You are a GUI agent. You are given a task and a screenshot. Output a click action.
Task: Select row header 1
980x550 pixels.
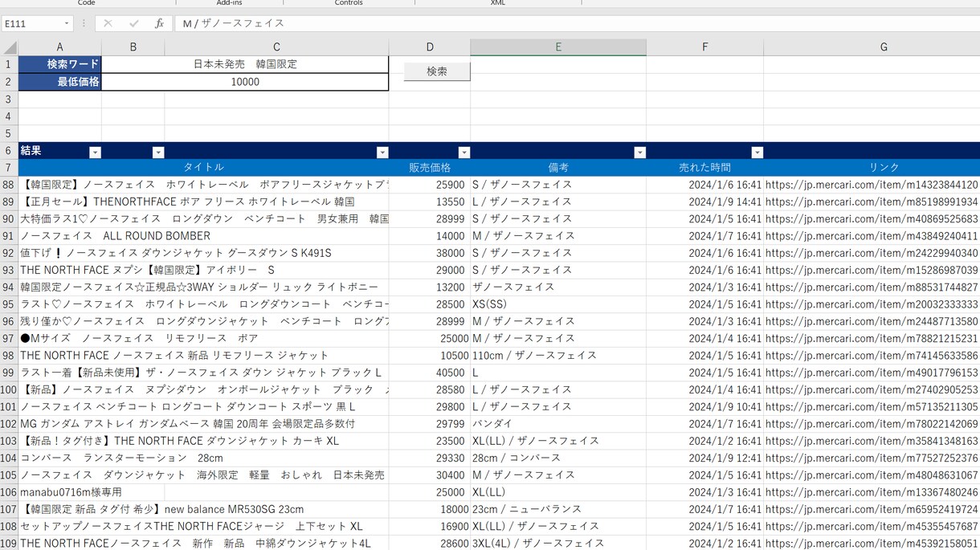(x=9, y=64)
